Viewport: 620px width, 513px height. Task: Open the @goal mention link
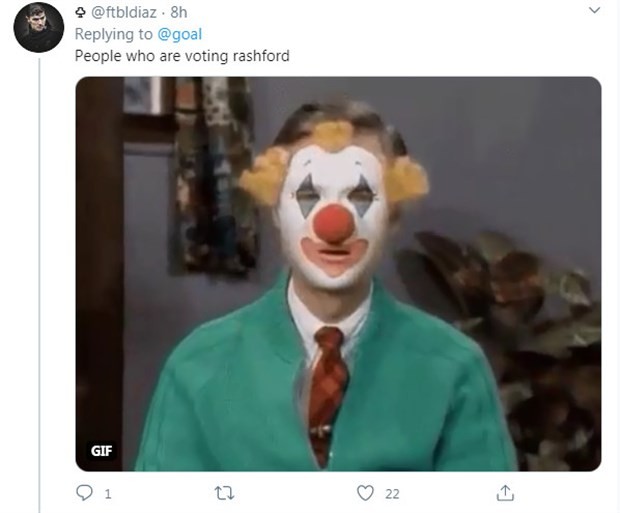[180, 34]
